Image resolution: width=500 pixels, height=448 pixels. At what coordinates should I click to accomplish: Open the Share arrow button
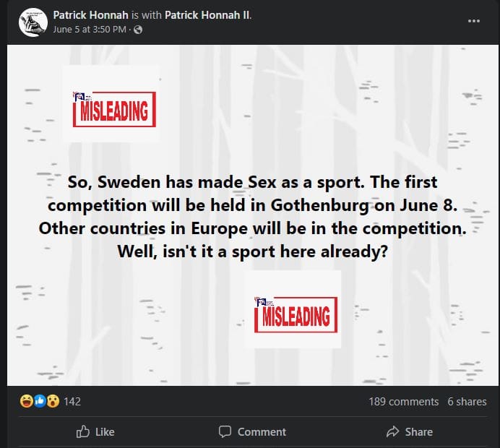[410, 431]
